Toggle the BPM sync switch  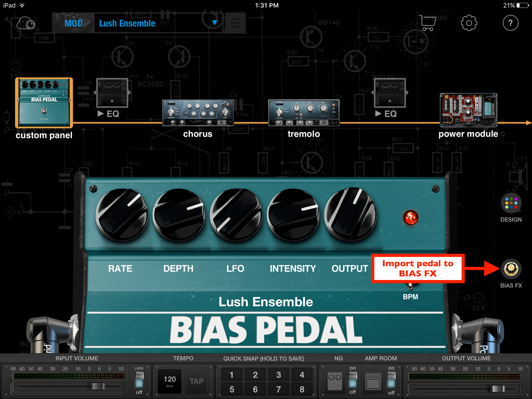pos(410,286)
